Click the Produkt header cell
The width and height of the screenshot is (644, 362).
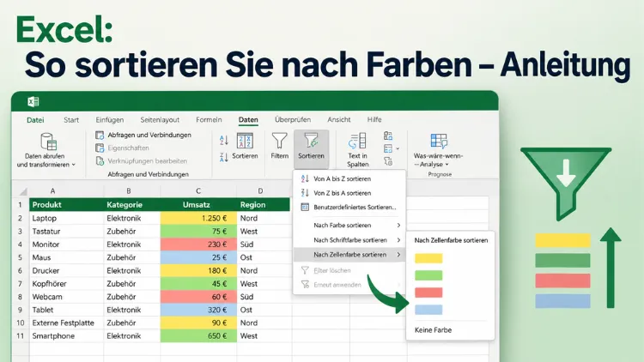tap(66, 204)
